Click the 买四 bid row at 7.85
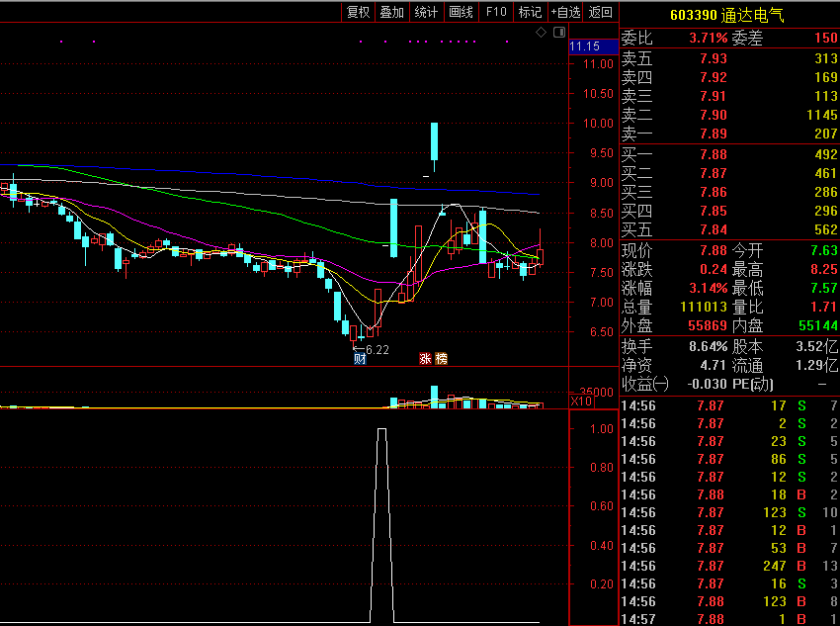The width and height of the screenshot is (840, 626). point(729,211)
